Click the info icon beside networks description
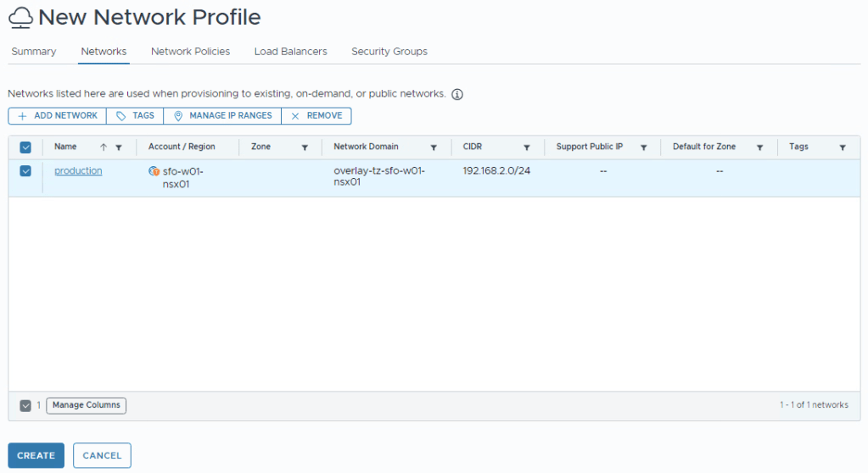This screenshot has height=473, width=868. click(x=457, y=94)
